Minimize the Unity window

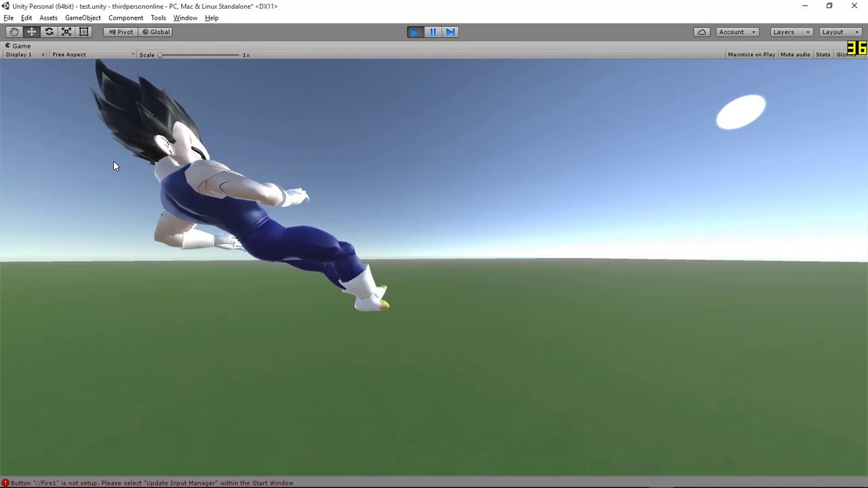coord(805,6)
